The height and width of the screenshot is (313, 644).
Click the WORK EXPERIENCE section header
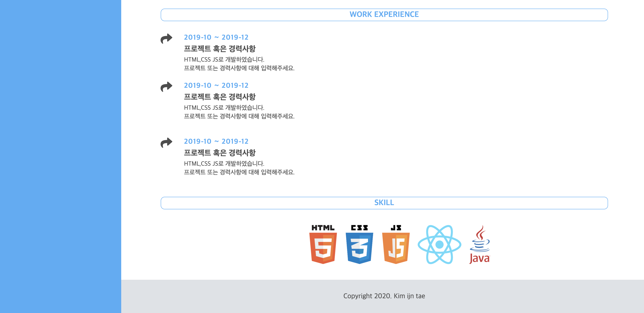coord(384,14)
